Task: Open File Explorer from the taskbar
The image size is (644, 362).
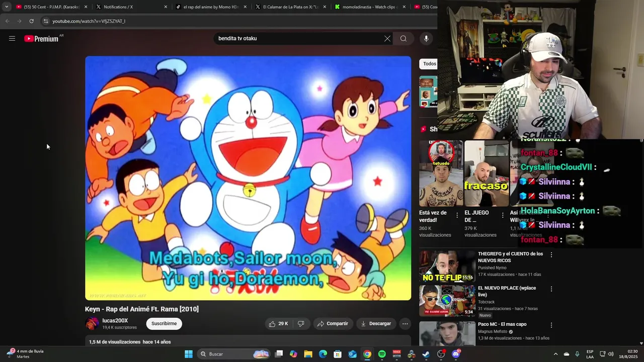Action: click(308, 354)
